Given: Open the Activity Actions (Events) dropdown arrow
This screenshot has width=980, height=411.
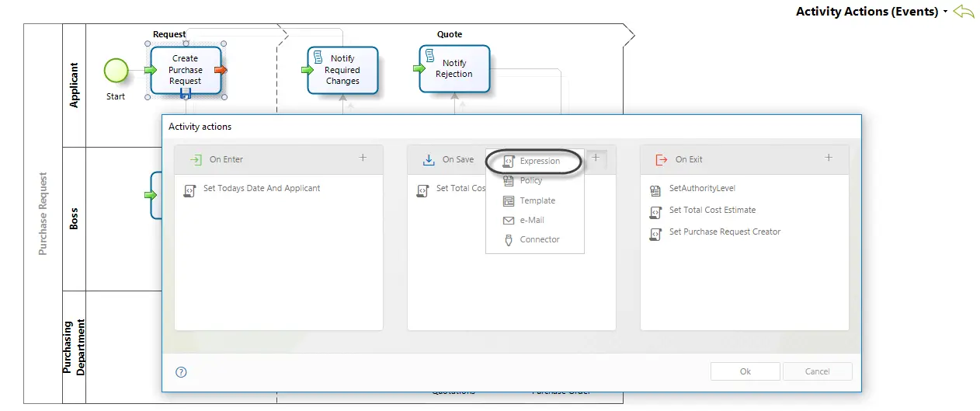Looking at the screenshot, I should [x=945, y=12].
